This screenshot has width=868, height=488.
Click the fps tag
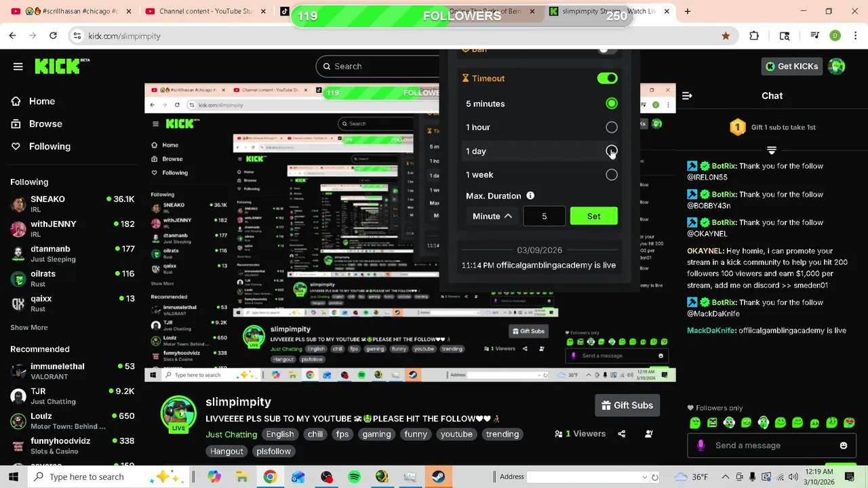(x=342, y=434)
